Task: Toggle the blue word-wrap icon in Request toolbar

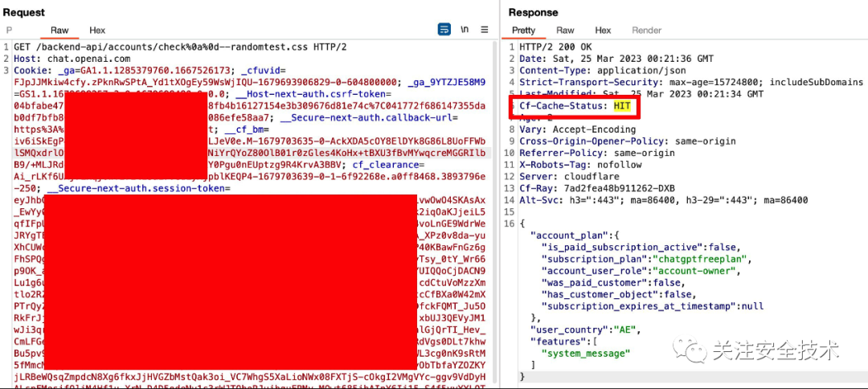Action: pos(444,29)
